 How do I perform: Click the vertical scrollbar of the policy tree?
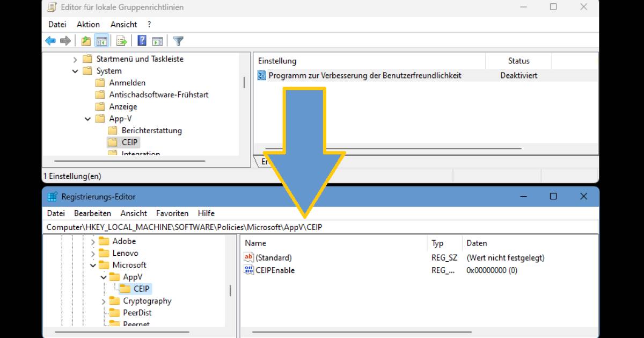tap(245, 82)
